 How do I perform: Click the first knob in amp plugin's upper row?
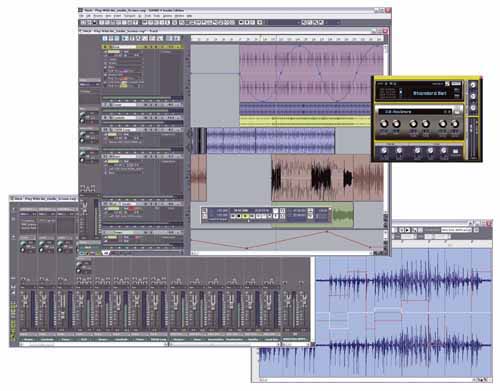tap(384, 124)
